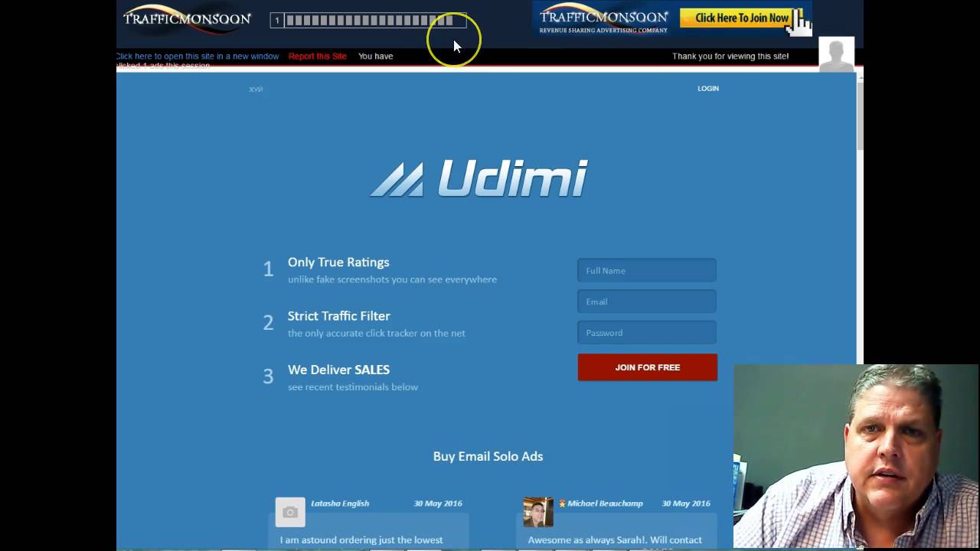This screenshot has height=551, width=980.
Task: Focus the Password input field
Action: (x=647, y=333)
